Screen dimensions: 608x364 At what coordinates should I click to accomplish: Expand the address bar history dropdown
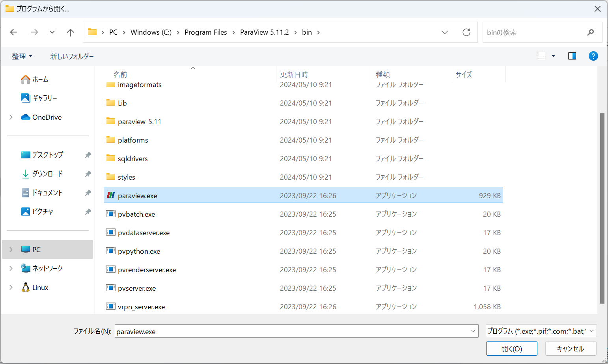point(445,32)
